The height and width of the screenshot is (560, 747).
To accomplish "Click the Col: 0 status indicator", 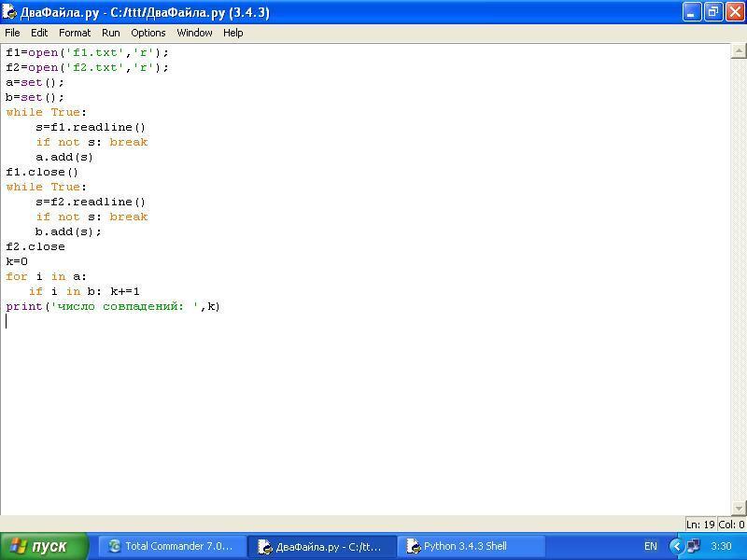I will (731, 525).
